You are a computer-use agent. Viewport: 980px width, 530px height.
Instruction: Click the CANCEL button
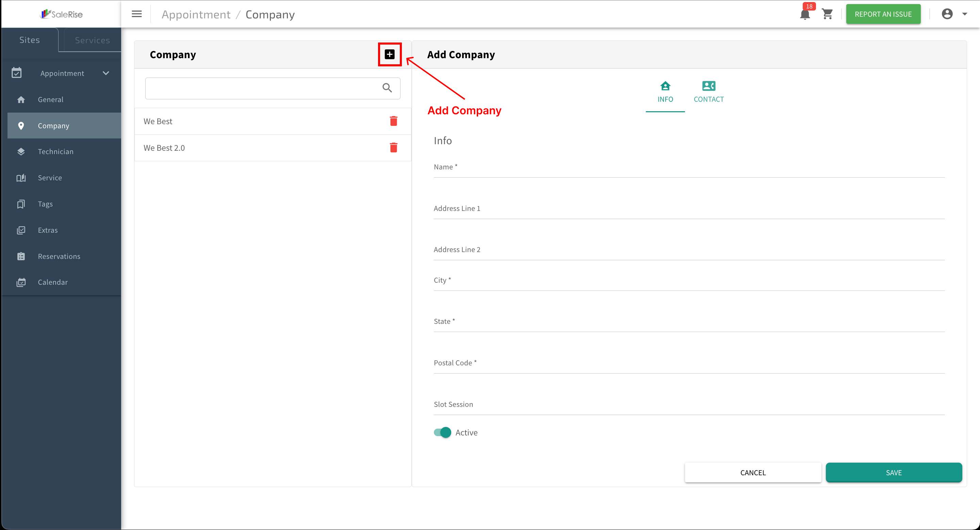click(x=753, y=473)
